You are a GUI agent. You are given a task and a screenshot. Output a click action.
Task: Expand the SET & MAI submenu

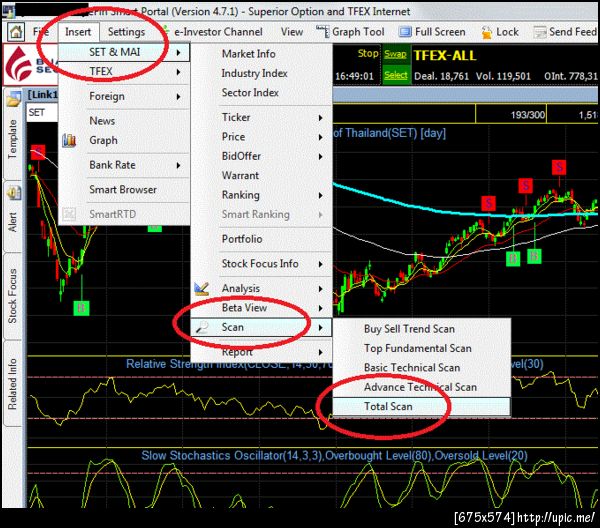click(124, 52)
